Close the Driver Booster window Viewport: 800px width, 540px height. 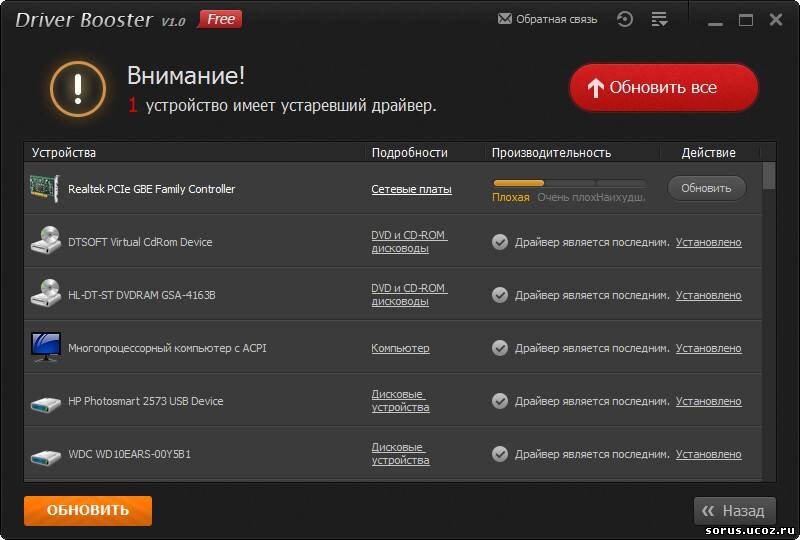(x=776, y=20)
